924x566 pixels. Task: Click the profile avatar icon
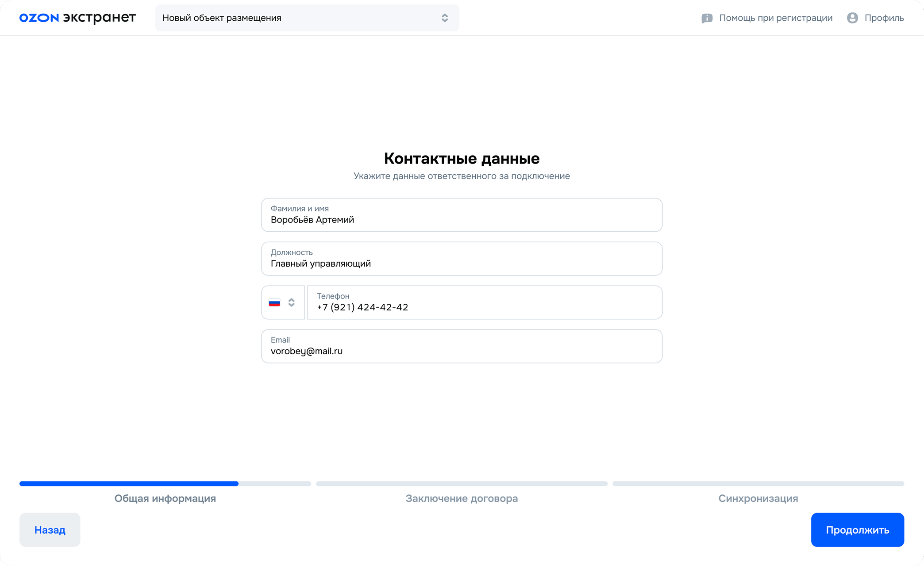[852, 18]
